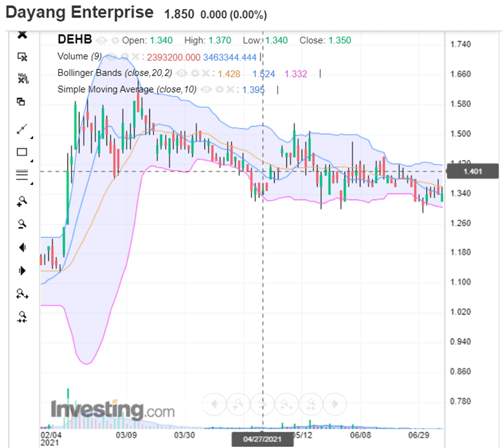The height and width of the screenshot is (448, 503).
Task: Click compress chart magnifier in left toolbar
Action: (21, 316)
